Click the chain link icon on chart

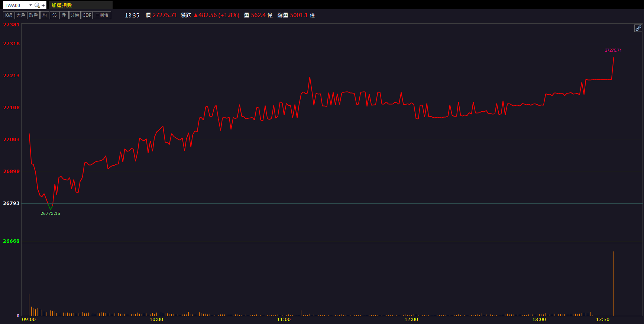[x=638, y=28]
